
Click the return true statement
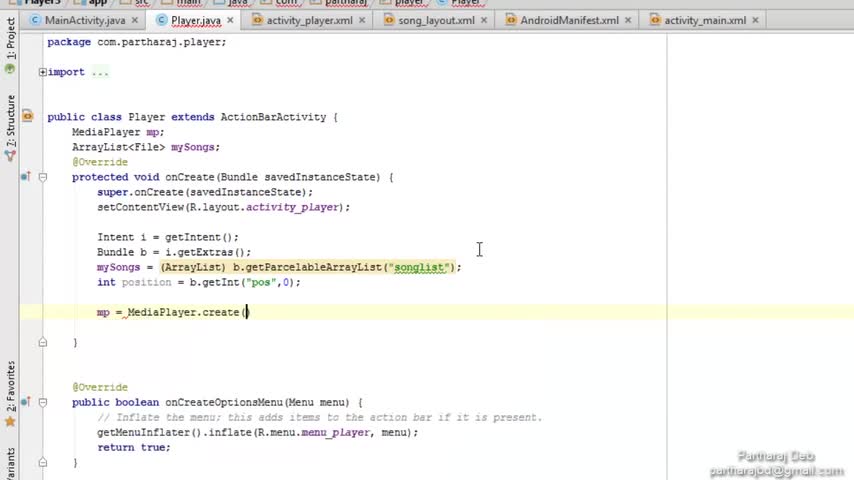click(134, 447)
